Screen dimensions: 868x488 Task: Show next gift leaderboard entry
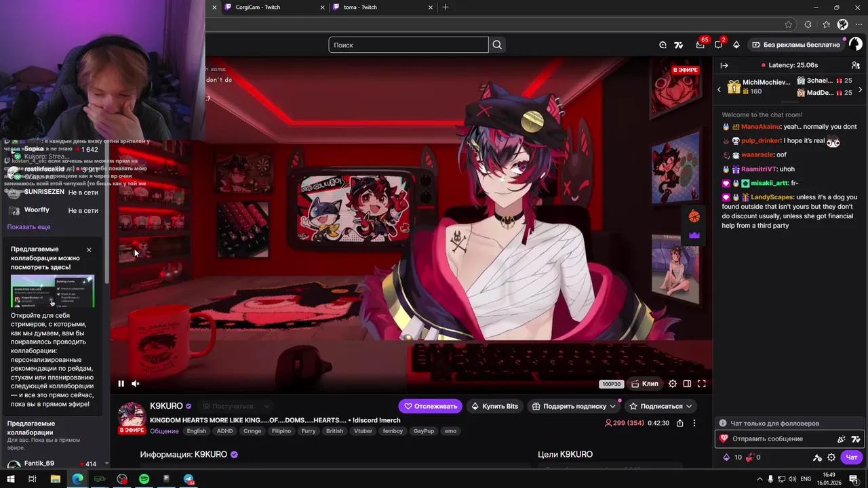click(860, 89)
